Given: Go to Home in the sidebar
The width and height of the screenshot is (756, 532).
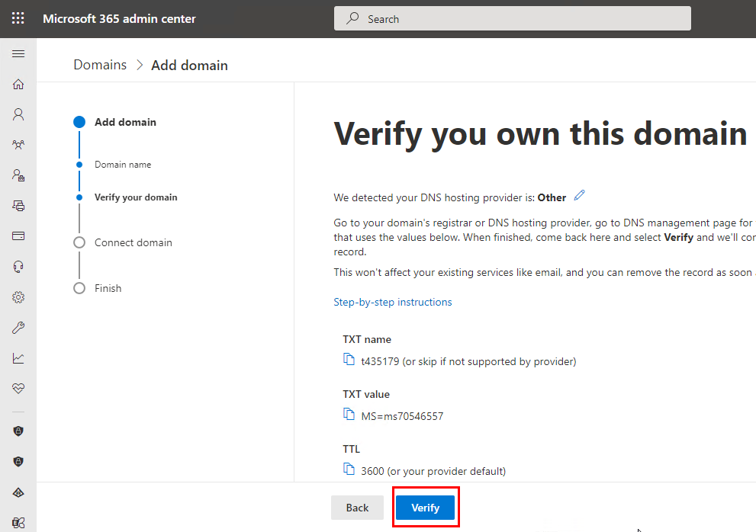Looking at the screenshot, I should pos(18,85).
